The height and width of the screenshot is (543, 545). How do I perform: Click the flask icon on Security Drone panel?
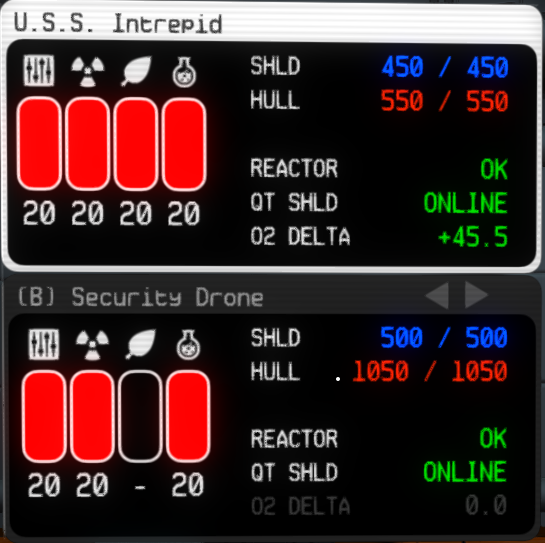[x=188, y=345]
